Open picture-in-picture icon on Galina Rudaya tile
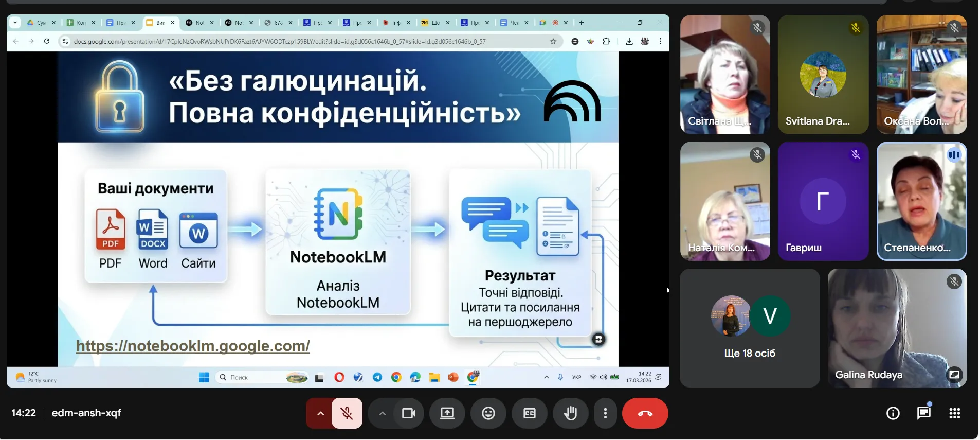 coord(954,375)
